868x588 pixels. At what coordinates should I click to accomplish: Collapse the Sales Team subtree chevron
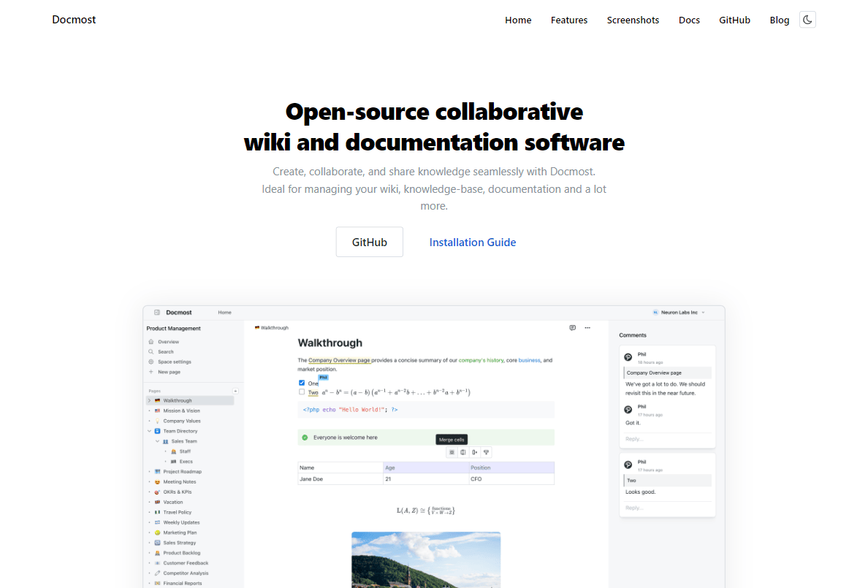157,441
